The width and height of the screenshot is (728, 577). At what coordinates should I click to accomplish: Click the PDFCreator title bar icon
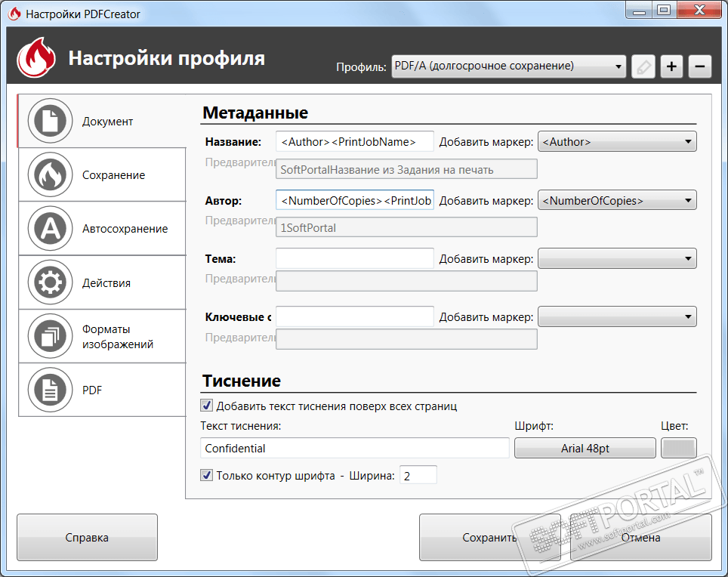click(x=14, y=14)
